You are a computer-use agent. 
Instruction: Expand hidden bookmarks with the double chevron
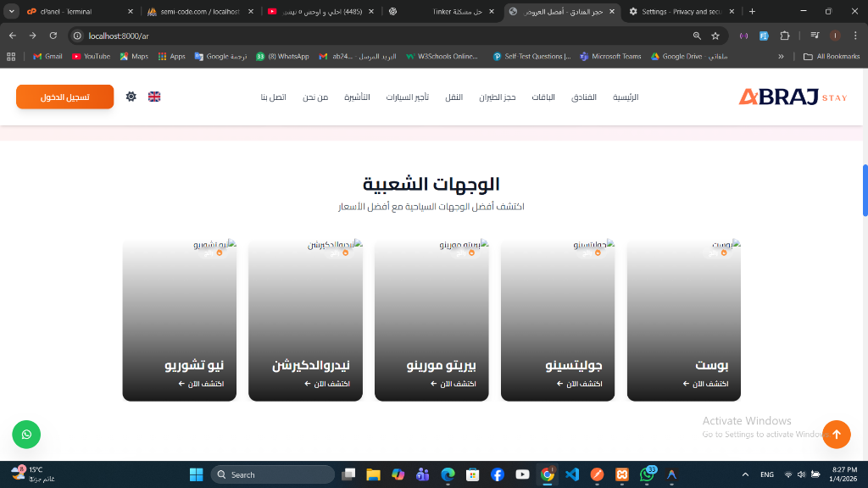click(x=781, y=57)
